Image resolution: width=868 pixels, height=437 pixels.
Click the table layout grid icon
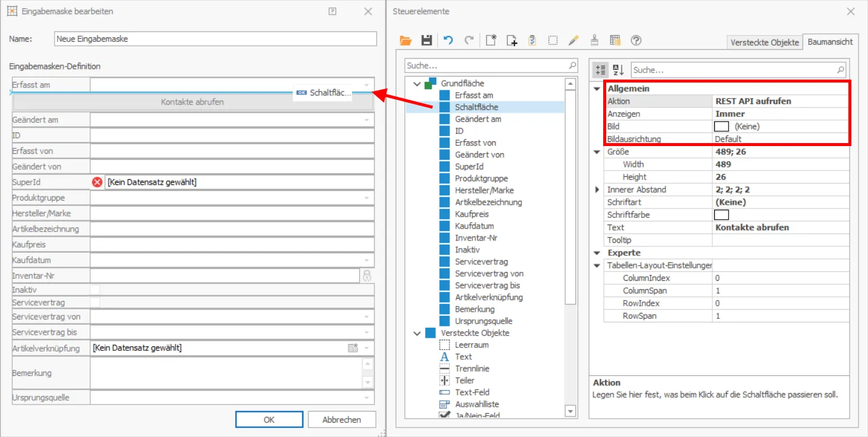click(615, 40)
